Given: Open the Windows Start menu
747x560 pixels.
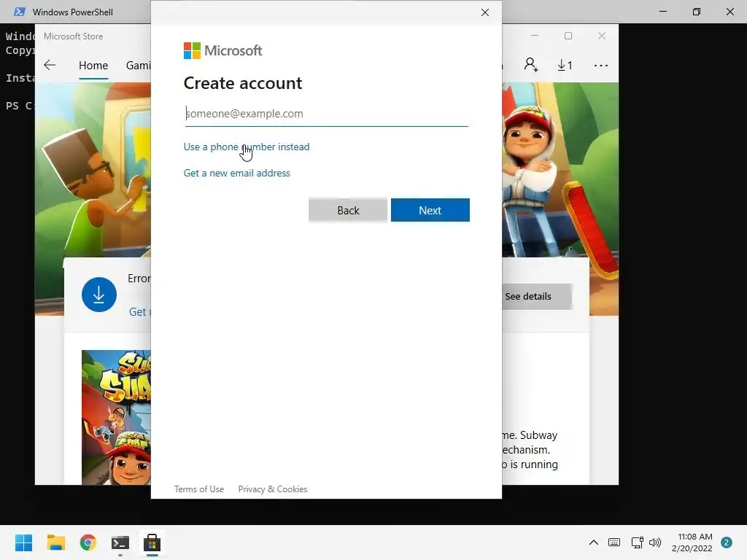Looking at the screenshot, I should 23,542.
